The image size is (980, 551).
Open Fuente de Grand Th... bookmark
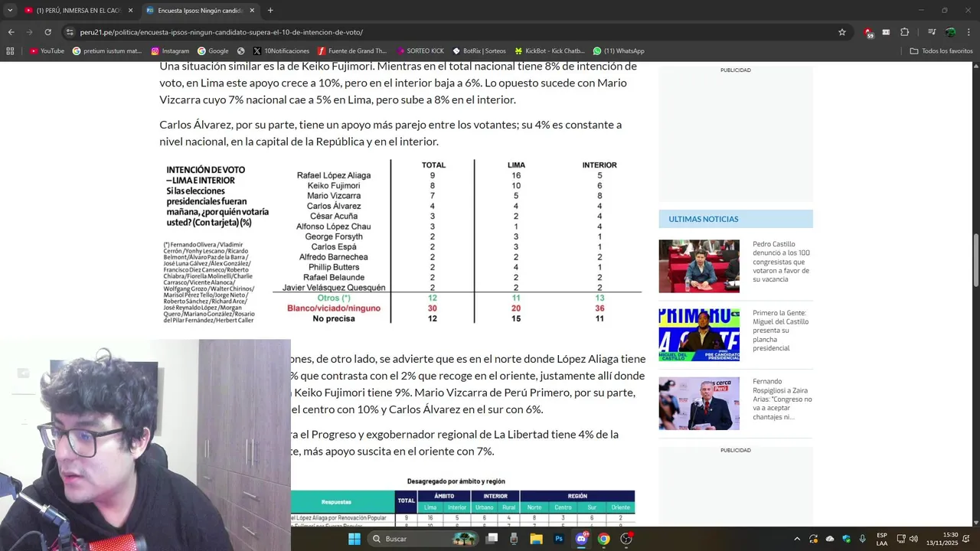(352, 51)
